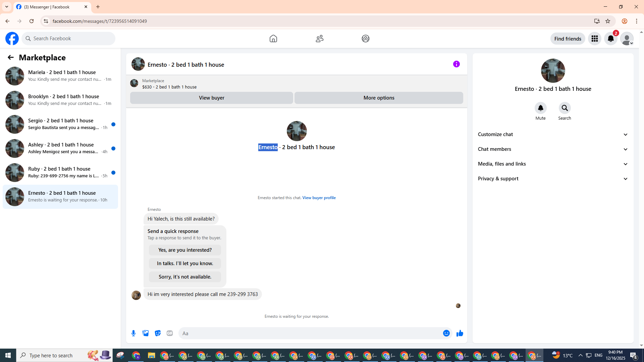Viewport: 644px width, 362px height.
Task: Open the Facebook apps menu grid
Action: pos(595,39)
